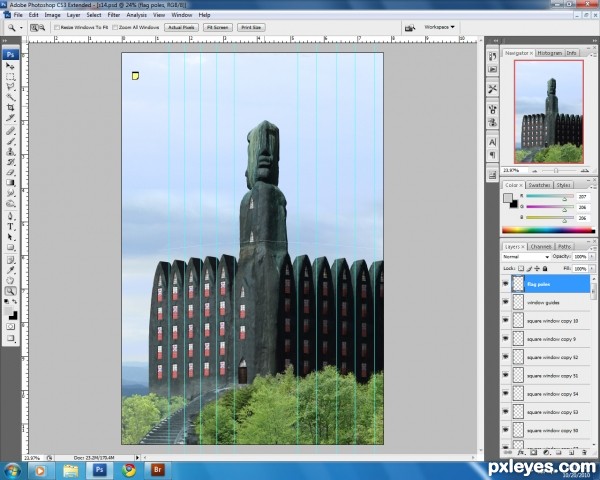Click the Actual Pixels button
600x480 pixels.
[x=181, y=28]
